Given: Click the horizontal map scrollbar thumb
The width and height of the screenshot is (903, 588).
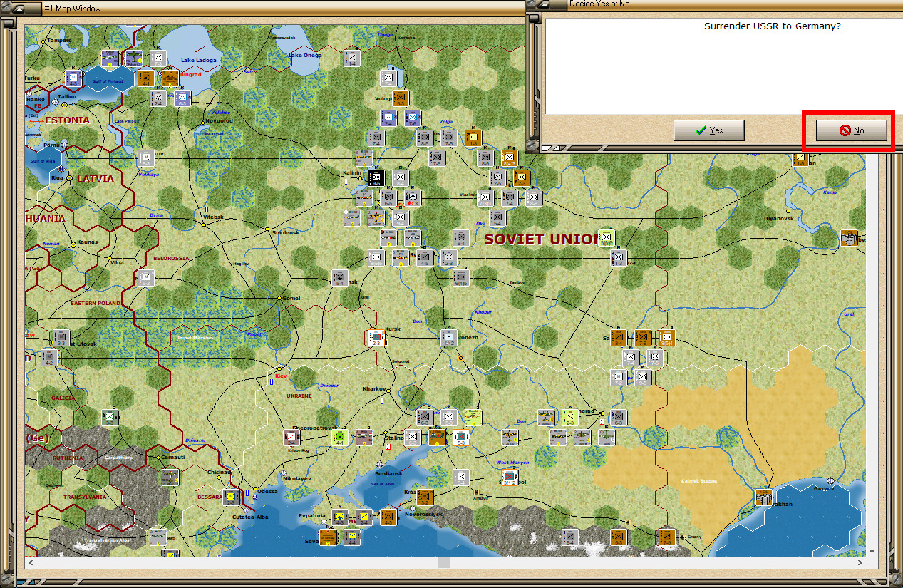Looking at the screenshot, I should point(444,563).
